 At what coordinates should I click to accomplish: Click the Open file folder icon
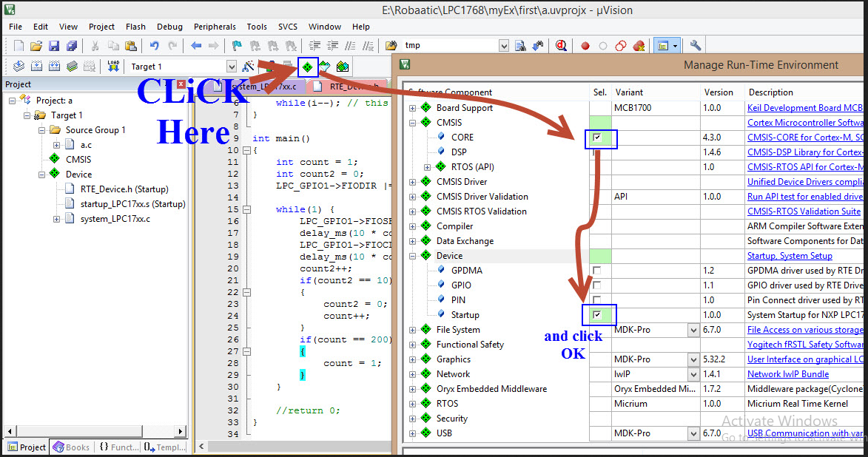coord(36,45)
